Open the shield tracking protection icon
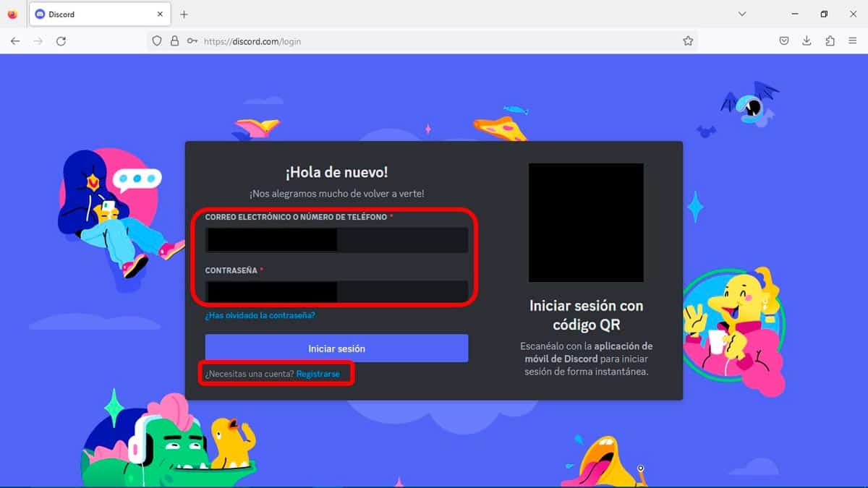The width and height of the screenshot is (868, 488). click(157, 41)
